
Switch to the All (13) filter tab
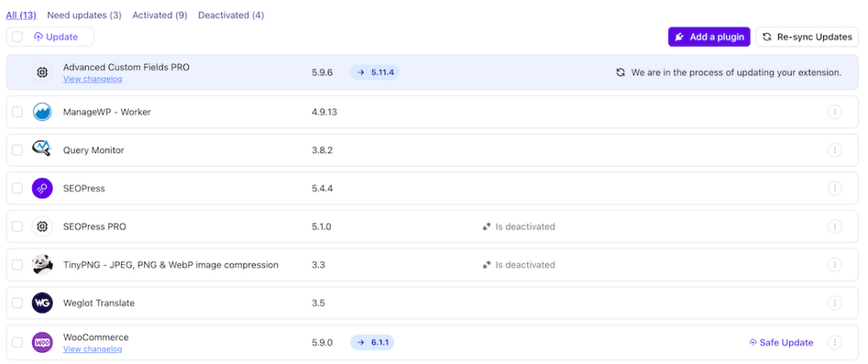point(21,15)
